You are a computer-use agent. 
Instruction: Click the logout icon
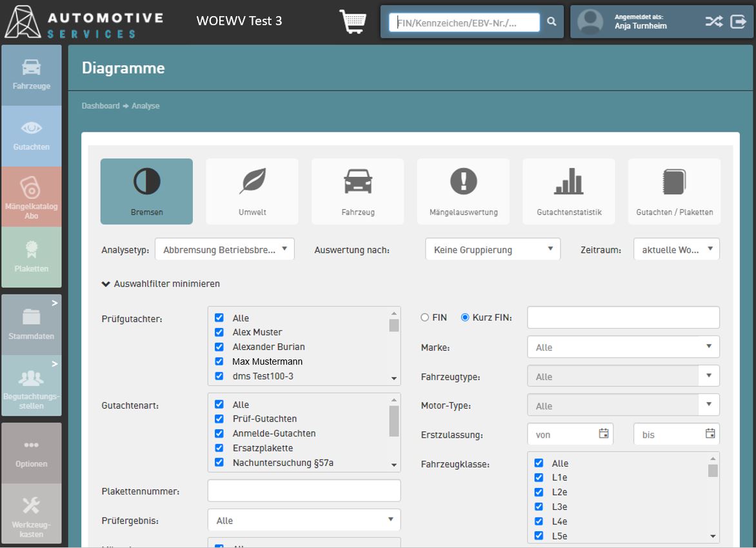point(737,21)
